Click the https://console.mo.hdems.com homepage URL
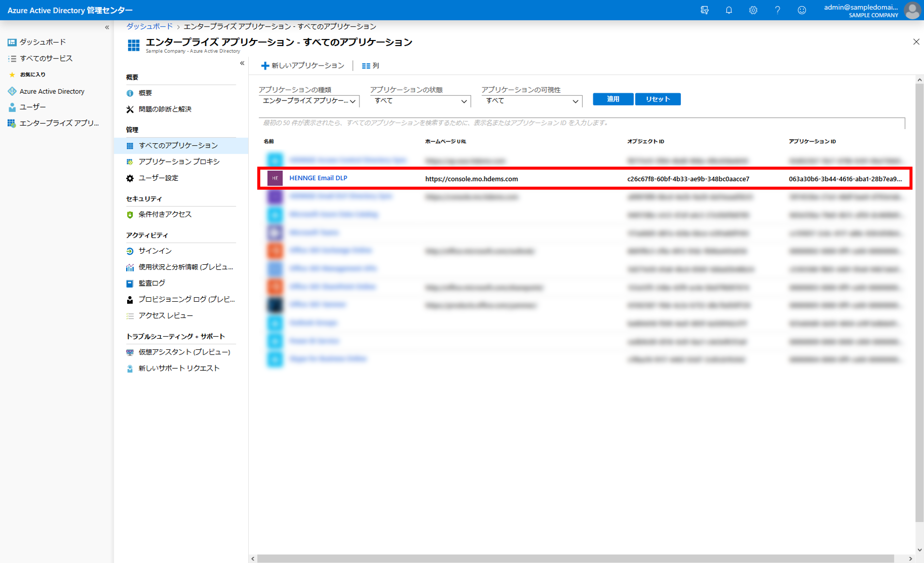 [472, 179]
